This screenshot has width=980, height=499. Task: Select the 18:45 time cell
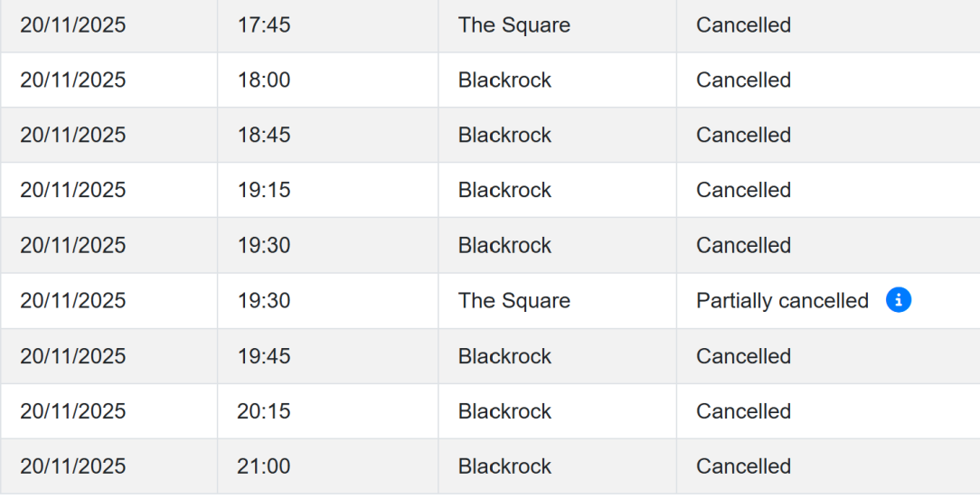(x=264, y=135)
